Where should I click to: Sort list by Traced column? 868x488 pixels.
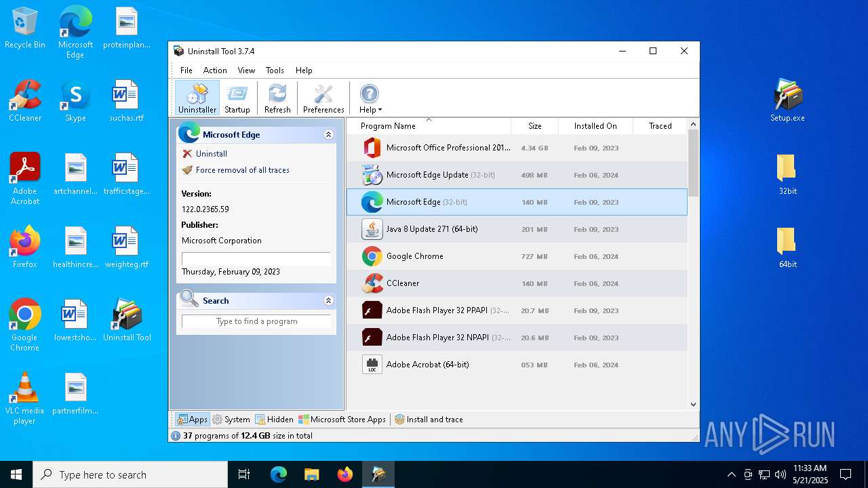[x=660, y=126]
